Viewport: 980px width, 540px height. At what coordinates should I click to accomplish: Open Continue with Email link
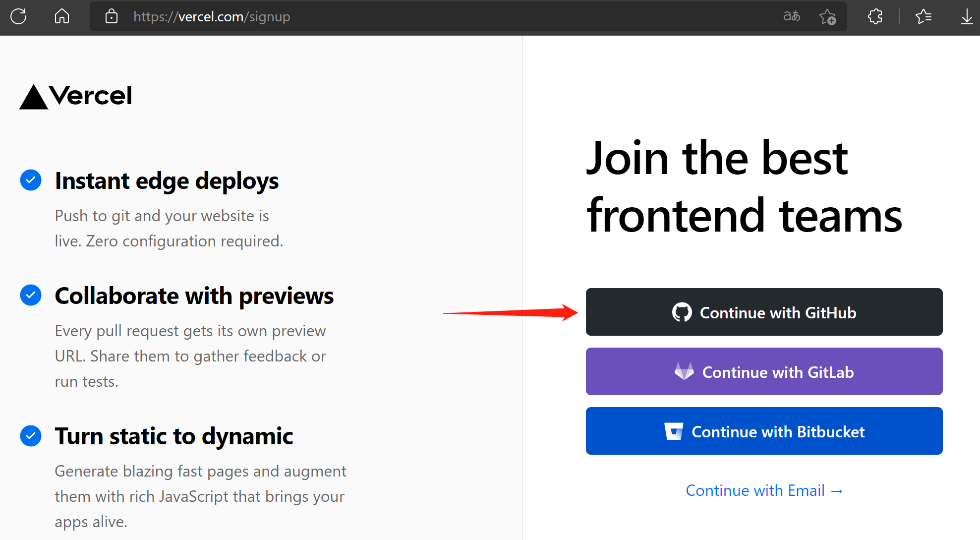764,490
